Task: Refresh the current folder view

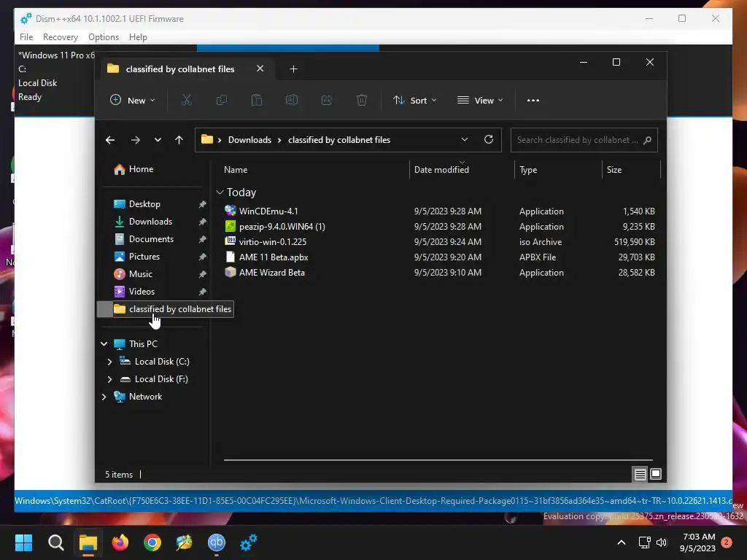Action: tap(488, 139)
